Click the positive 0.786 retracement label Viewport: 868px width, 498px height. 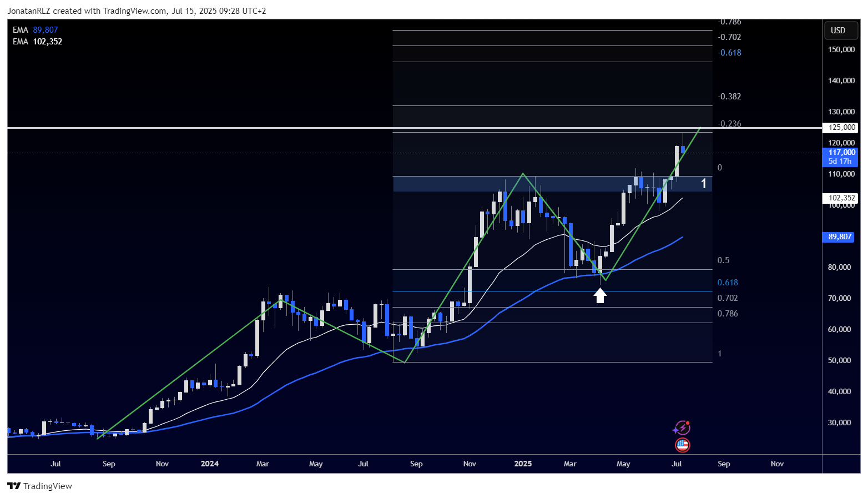tap(728, 314)
